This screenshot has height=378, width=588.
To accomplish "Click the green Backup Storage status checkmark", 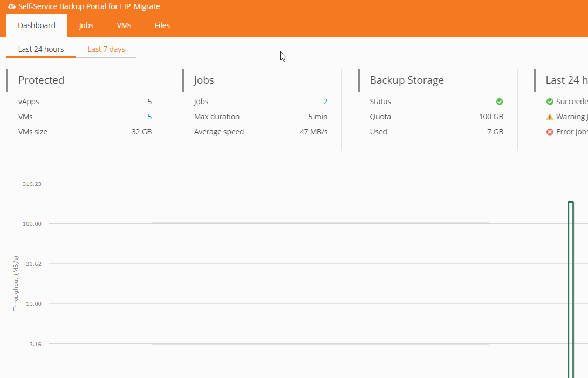I will click(500, 102).
